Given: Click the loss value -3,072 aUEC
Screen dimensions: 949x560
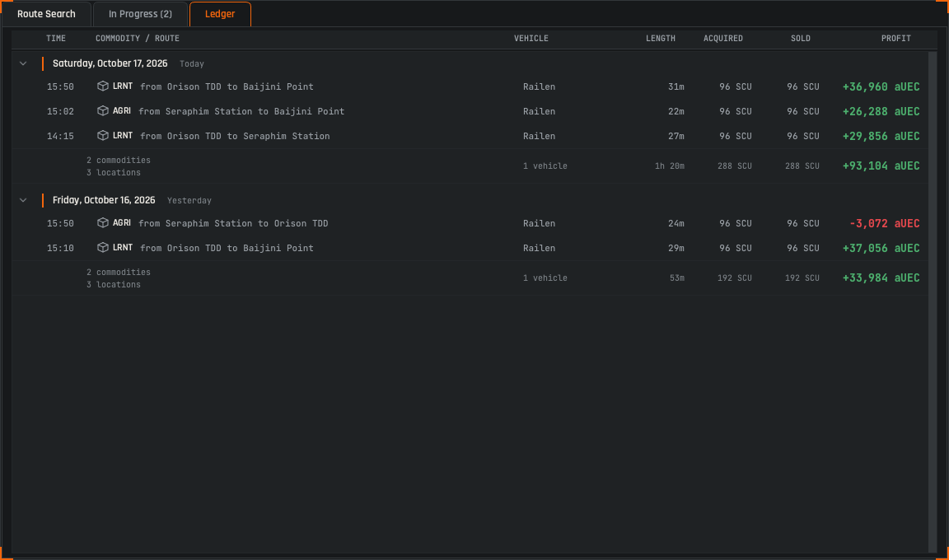Looking at the screenshot, I should (884, 223).
